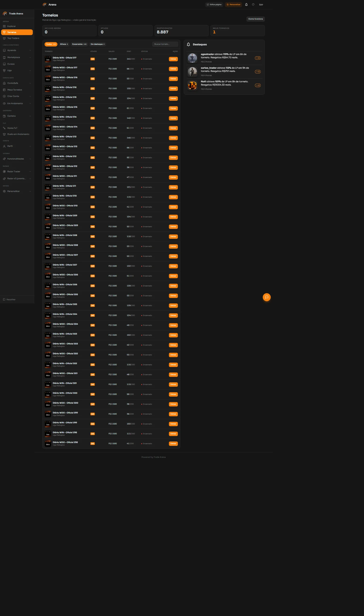Click the Participantes 8.887 stat card
Viewport: 364px width, 616px height.
(x=182, y=31)
